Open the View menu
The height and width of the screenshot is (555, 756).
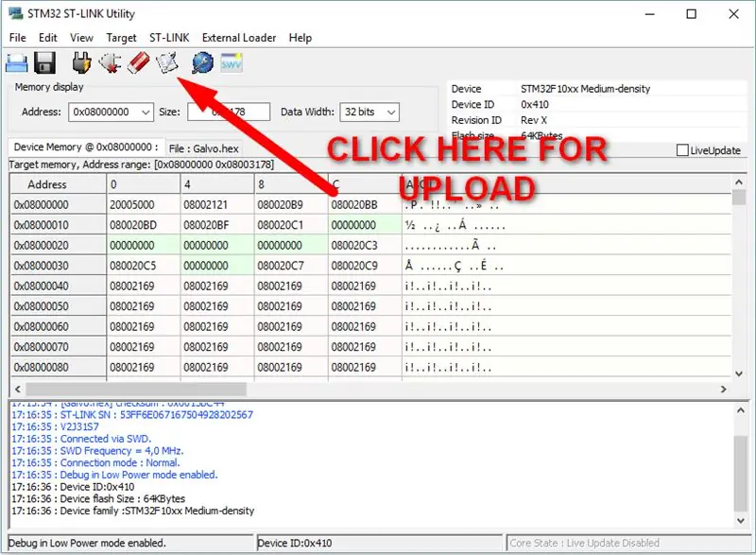81,38
